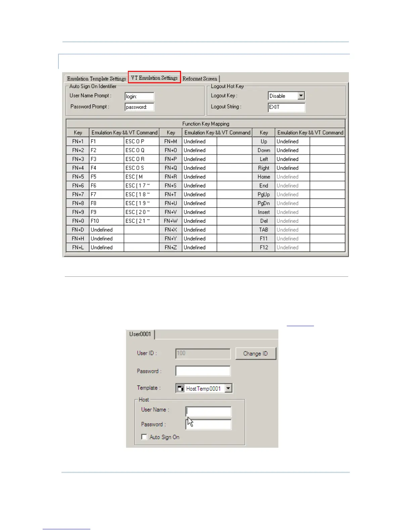Select the User0001 tab

[x=140, y=334]
